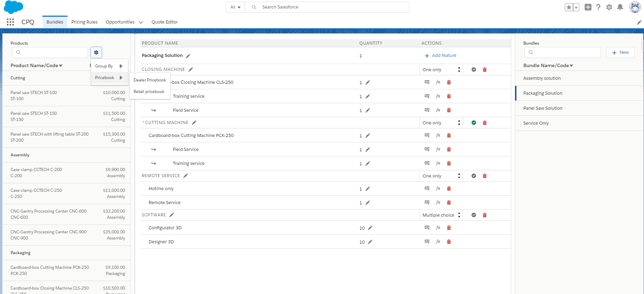Click the Search Salesforce box
This screenshot has width=644, height=294.
pyautogui.click(x=327, y=7)
